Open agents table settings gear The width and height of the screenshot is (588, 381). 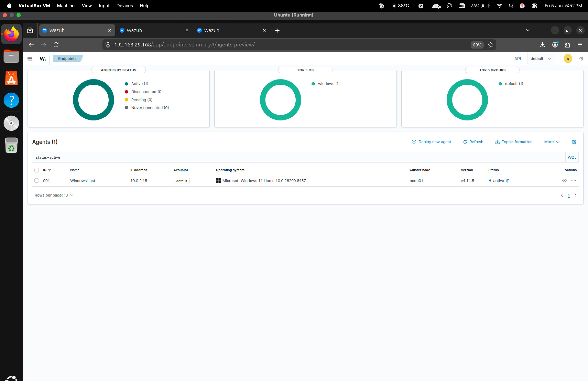click(x=574, y=142)
